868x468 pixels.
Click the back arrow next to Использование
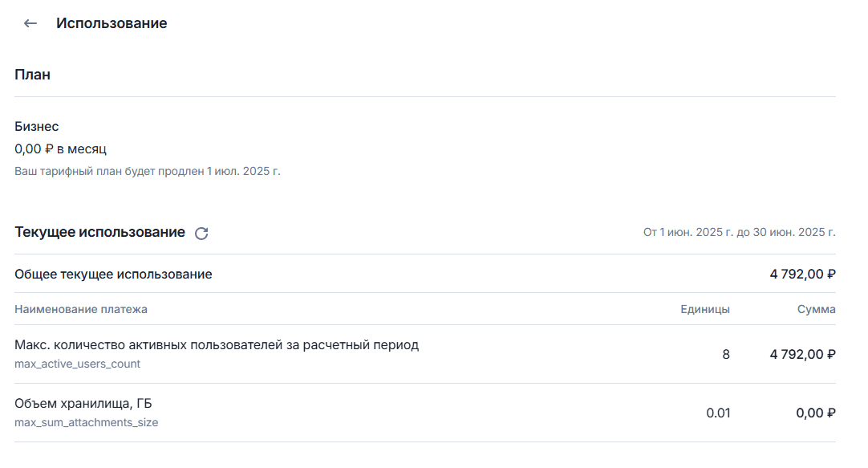pos(30,23)
